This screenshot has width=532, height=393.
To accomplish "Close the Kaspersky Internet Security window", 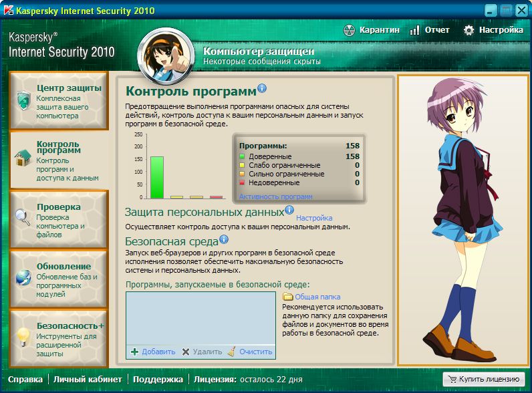I will [521, 10].
